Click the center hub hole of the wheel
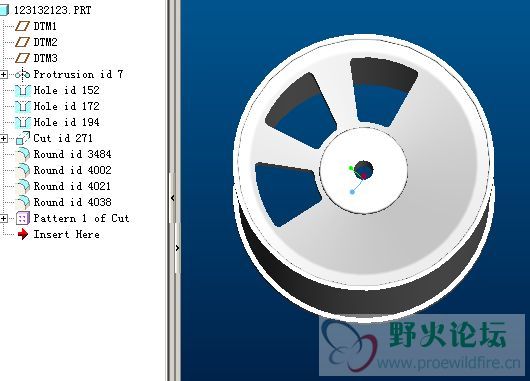Viewport: 530px width, 381px height. 364,170
